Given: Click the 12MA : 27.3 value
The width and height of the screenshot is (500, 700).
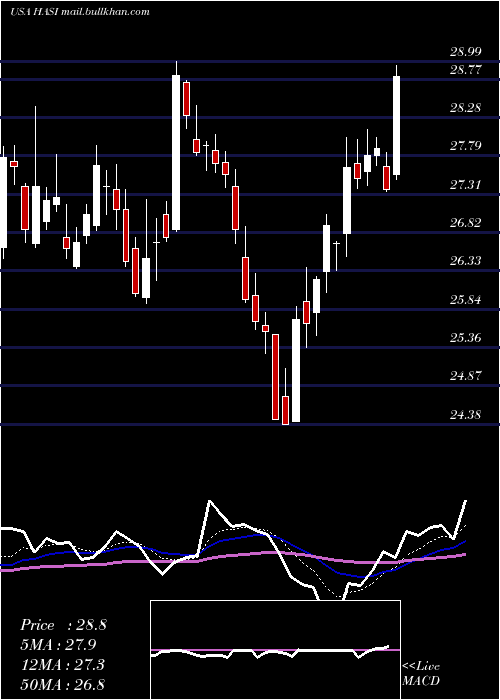Looking at the screenshot, I should click(x=62, y=665).
